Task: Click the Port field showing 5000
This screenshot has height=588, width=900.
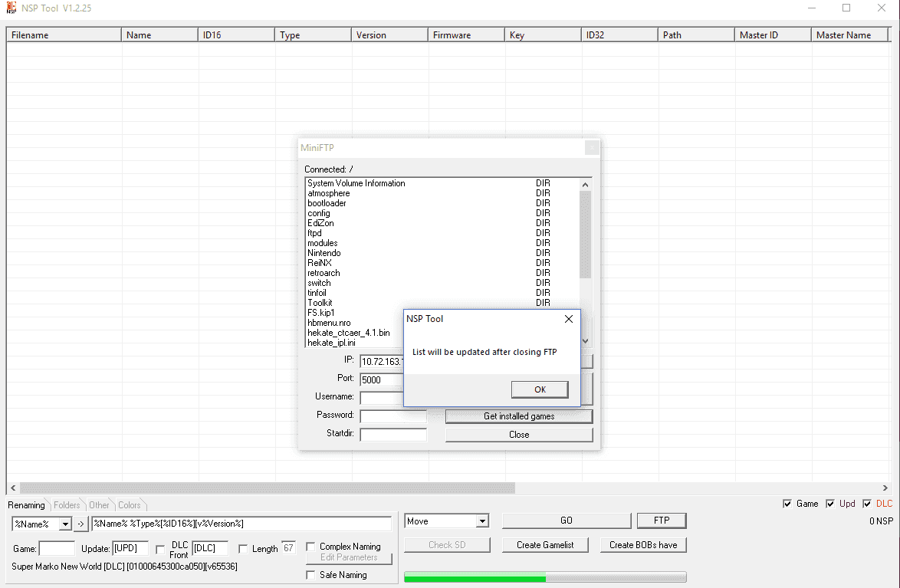Action: tap(382, 380)
